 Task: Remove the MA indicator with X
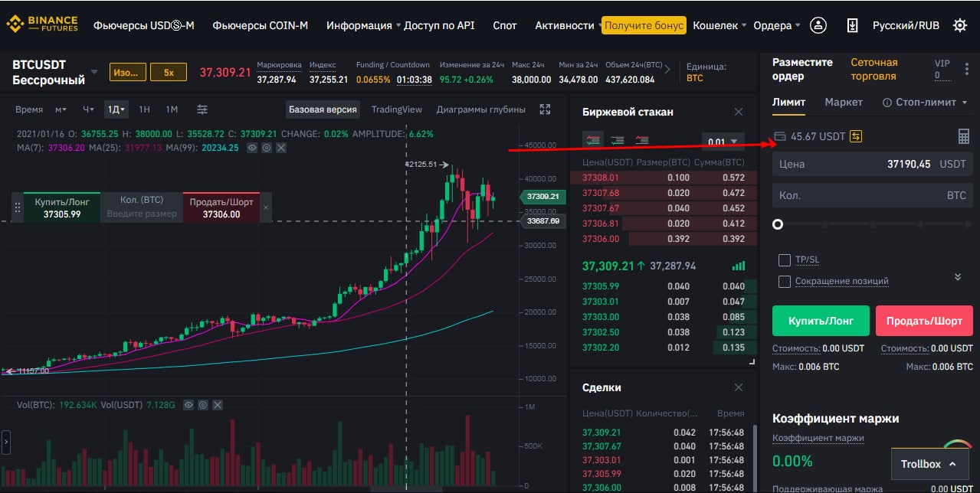(280, 147)
